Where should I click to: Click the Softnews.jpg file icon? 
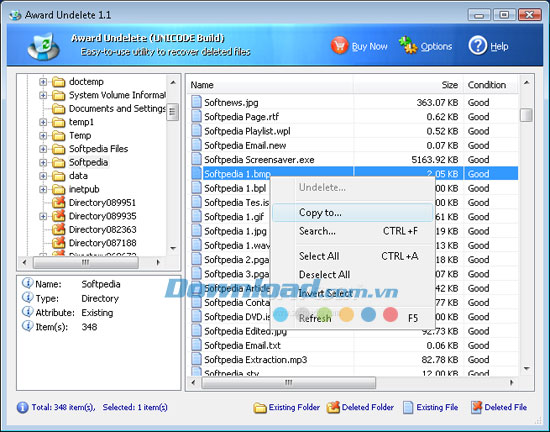(196, 102)
